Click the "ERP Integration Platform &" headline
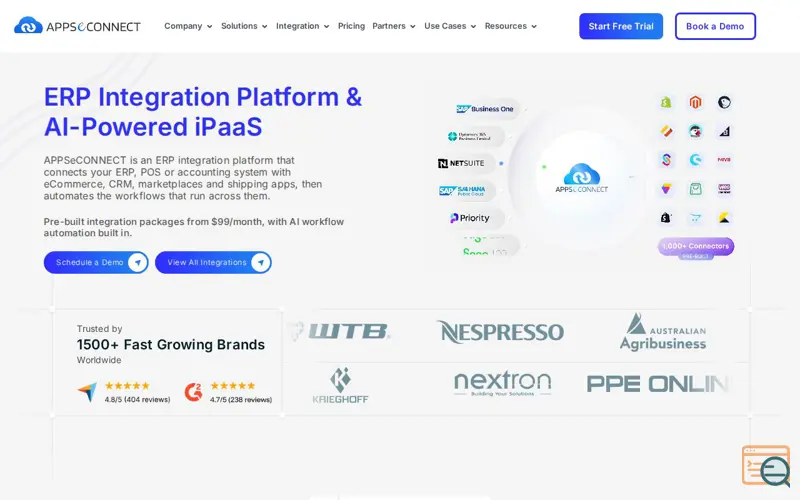 click(x=203, y=97)
